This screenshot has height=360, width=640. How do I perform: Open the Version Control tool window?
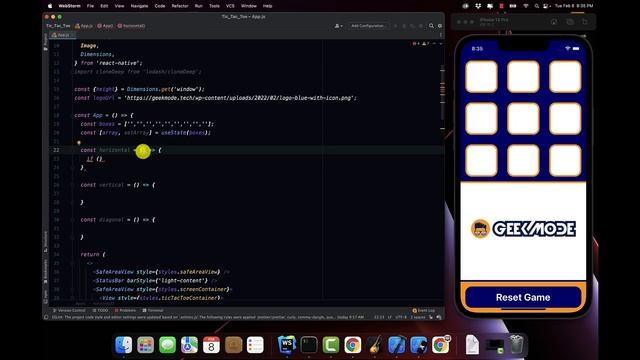tap(69, 311)
